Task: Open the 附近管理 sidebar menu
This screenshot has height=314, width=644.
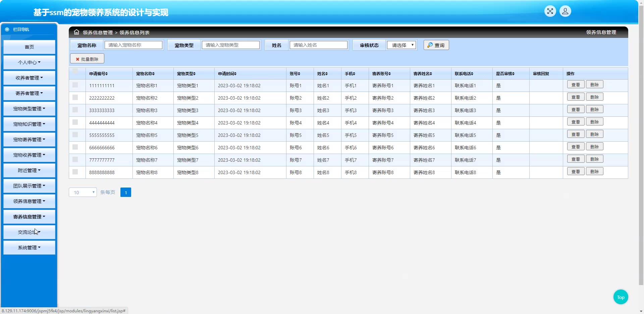Action: point(29,170)
